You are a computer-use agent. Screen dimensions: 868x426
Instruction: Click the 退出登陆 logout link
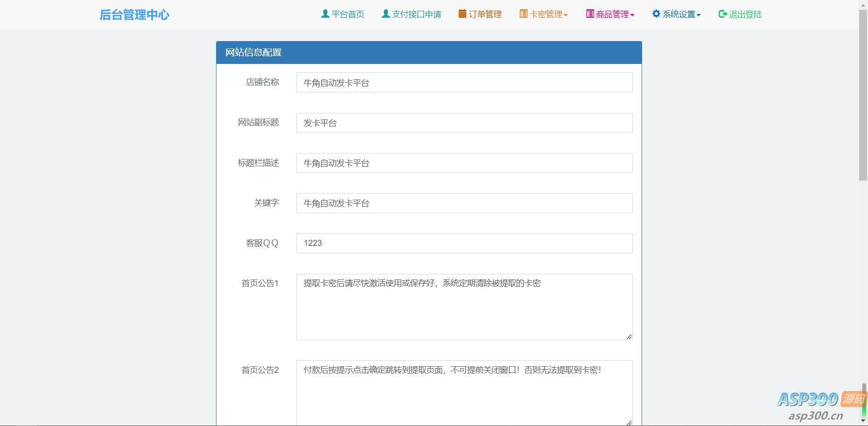point(745,14)
